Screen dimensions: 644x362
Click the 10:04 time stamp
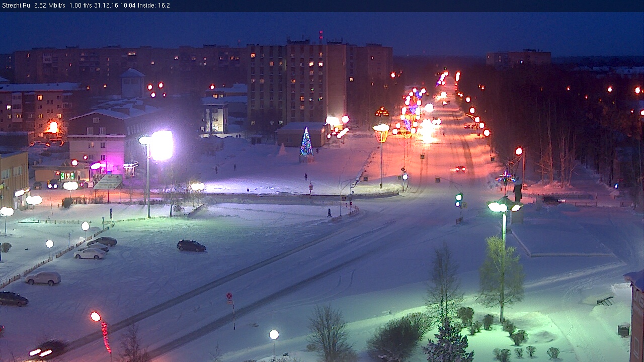[x=128, y=6]
